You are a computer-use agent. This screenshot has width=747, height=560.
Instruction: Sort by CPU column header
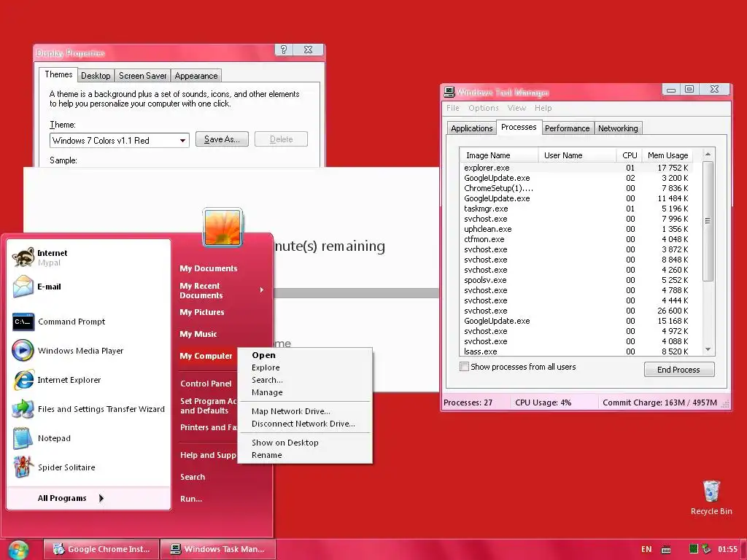point(630,155)
